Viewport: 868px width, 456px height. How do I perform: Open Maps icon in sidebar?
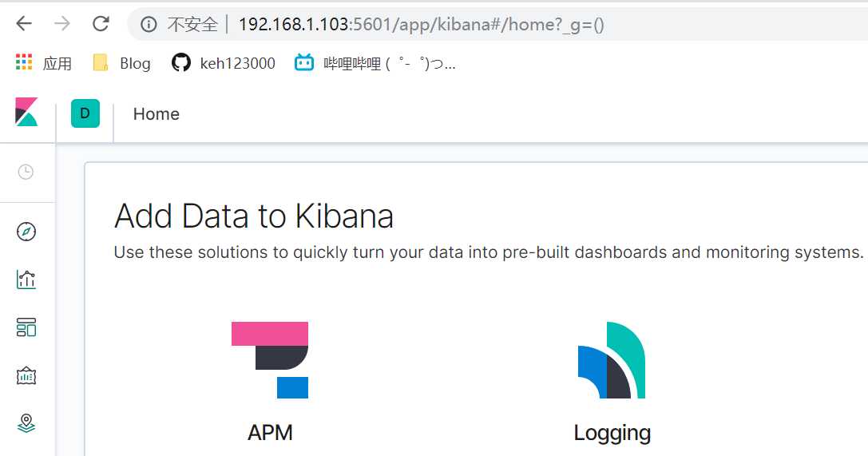(26, 422)
